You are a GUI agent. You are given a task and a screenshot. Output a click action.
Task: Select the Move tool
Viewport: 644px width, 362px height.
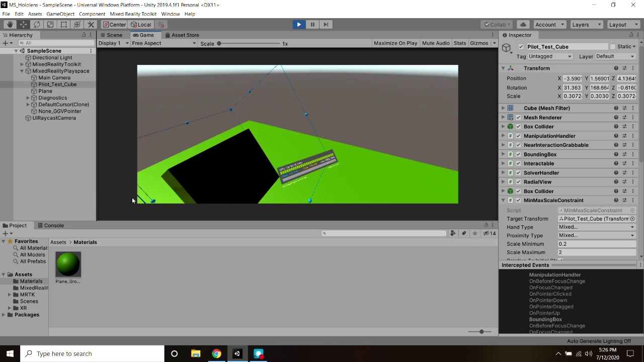(x=23, y=24)
